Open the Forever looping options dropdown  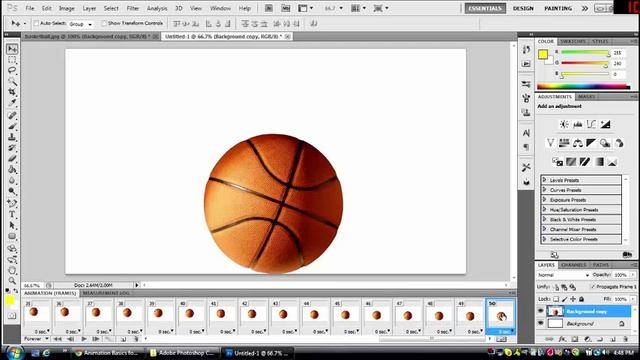pyautogui.click(x=36, y=339)
